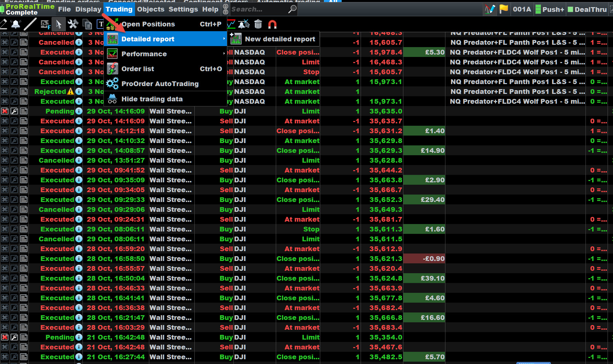Click the price 35,354.0
The height and width of the screenshot is (364, 613).
pyautogui.click(x=386, y=337)
